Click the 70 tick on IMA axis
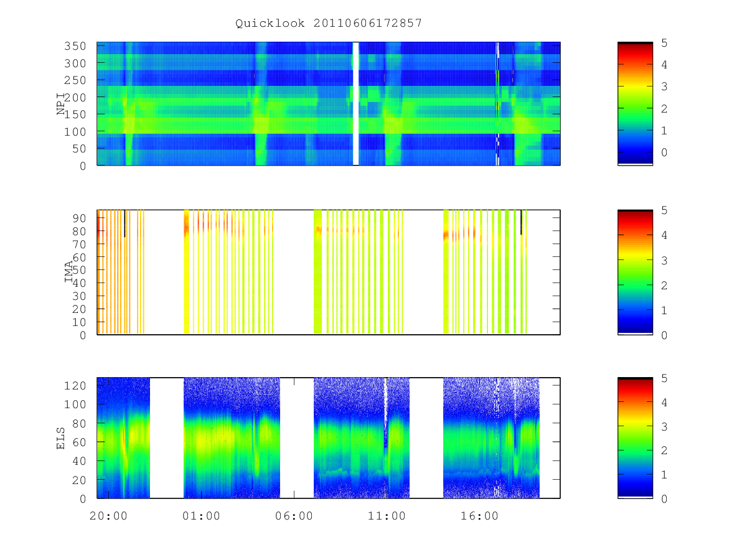 79,244
